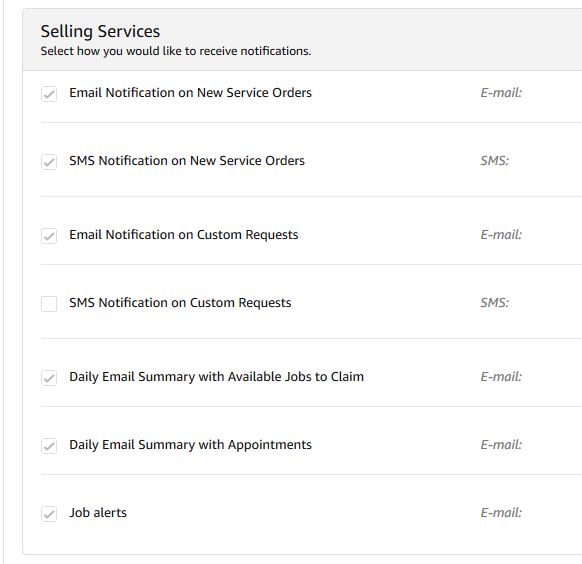Click 'Daily Email Summary with Available Jobs' label
This screenshot has height=564, width=582.
(216, 377)
